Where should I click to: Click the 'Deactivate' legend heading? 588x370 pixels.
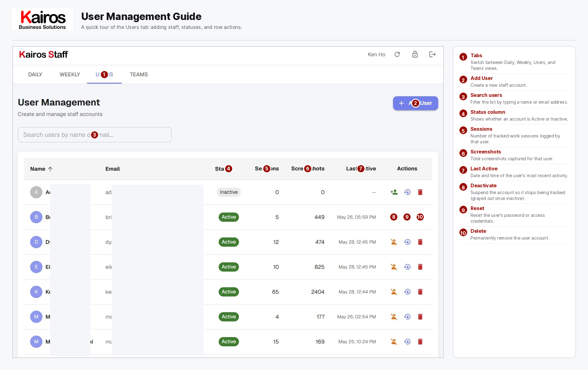point(483,186)
